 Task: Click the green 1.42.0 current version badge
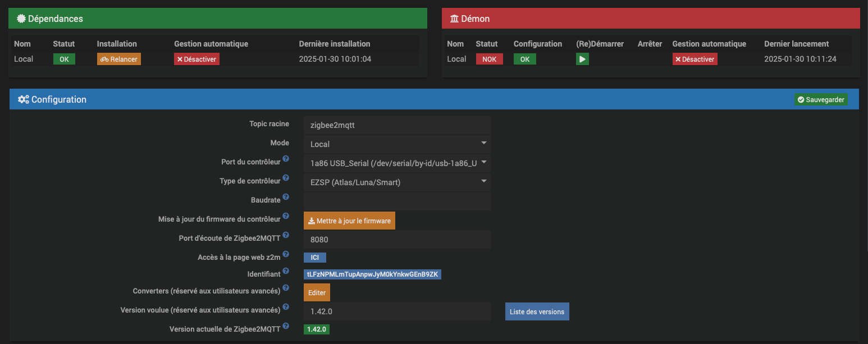pyautogui.click(x=317, y=329)
